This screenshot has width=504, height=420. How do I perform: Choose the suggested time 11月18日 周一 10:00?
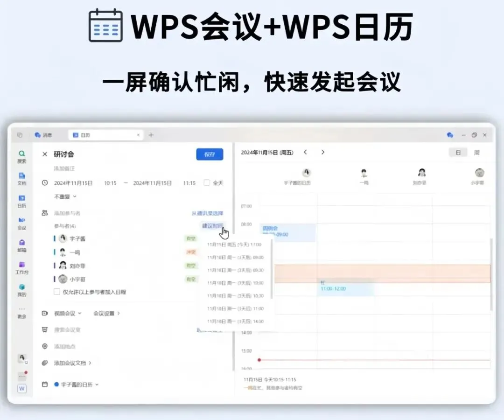(235, 283)
